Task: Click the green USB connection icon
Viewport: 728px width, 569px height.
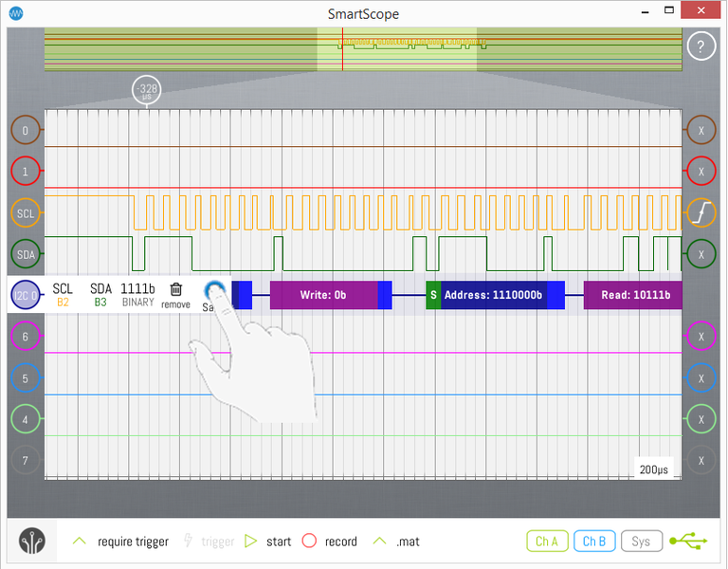Action: (x=688, y=541)
